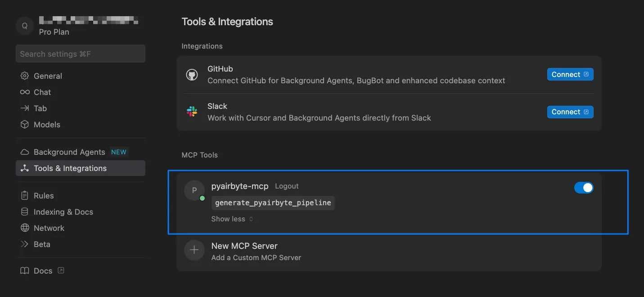This screenshot has width=644, height=297.
Task: Open Models settings
Action: [81, 125]
